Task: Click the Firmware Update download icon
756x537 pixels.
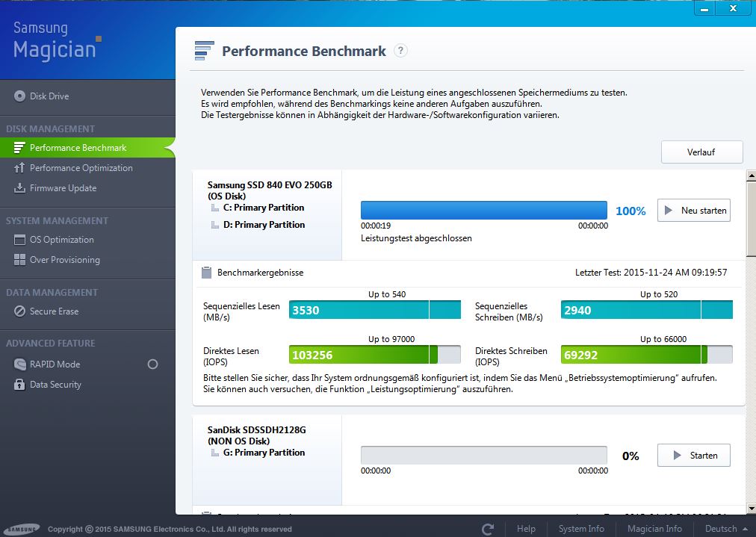Action: pyautogui.click(x=19, y=188)
